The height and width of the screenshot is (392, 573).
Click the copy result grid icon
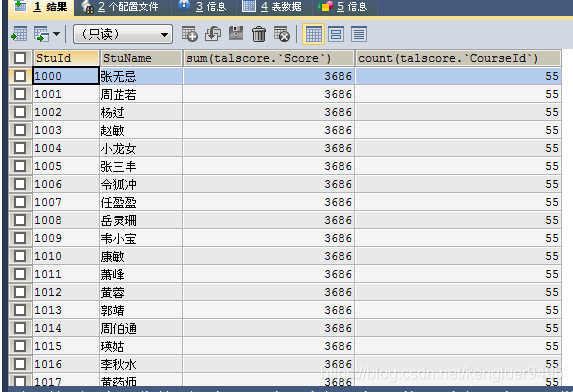pyautogui.click(x=42, y=34)
